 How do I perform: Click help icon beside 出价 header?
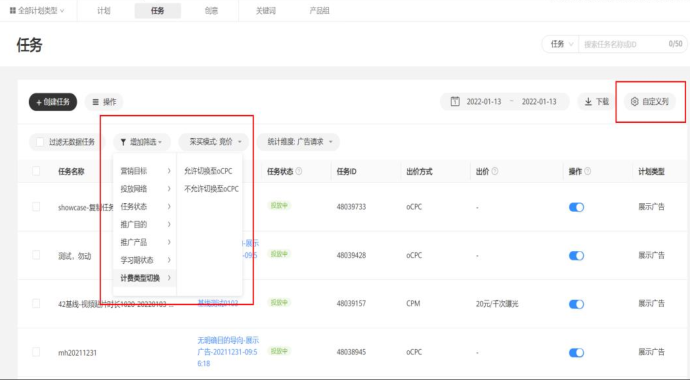click(495, 171)
